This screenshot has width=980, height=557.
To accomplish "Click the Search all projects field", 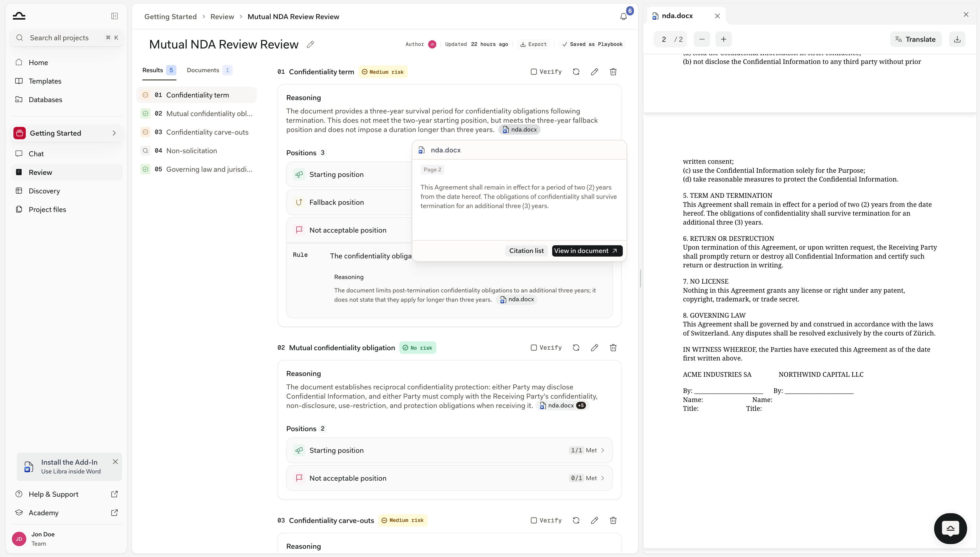I will tap(67, 38).
